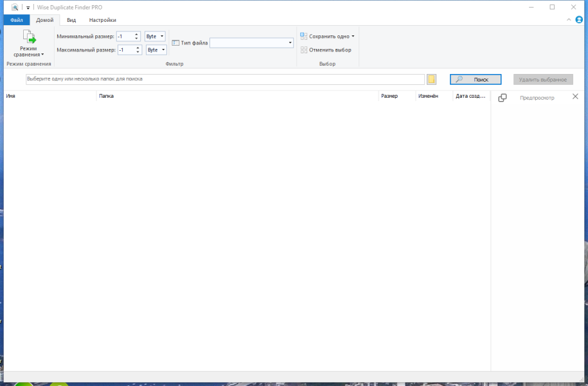Click the copy-windows icon beside Предпросмотр
This screenshot has width=588, height=386.
click(x=502, y=98)
